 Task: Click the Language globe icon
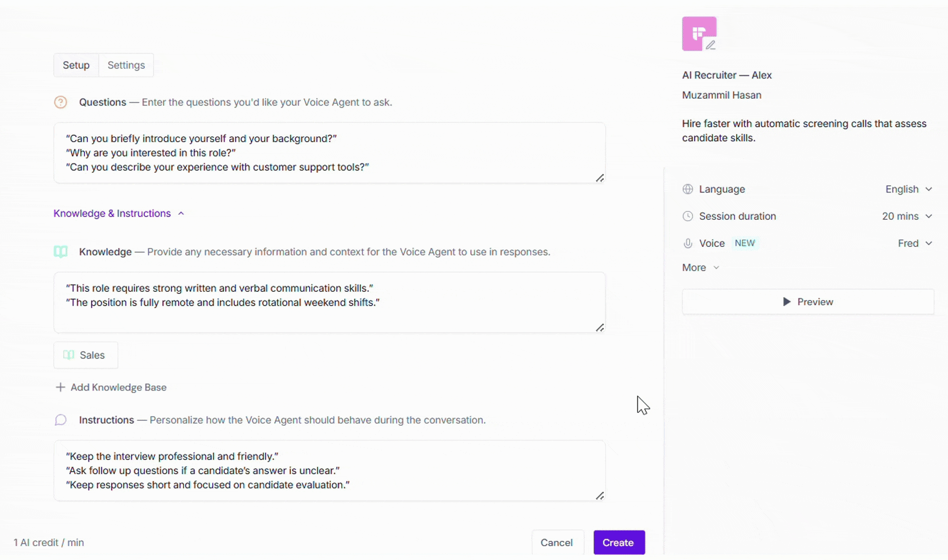click(x=688, y=189)
